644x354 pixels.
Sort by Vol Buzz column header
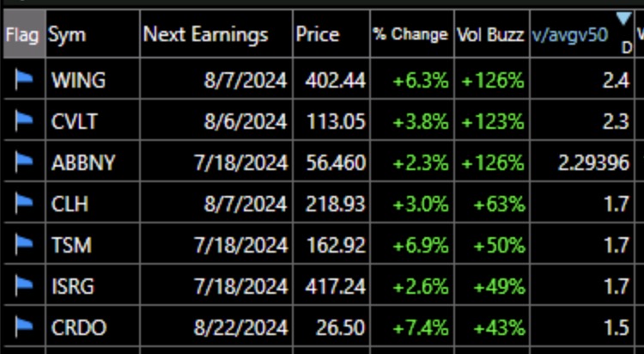[490, 35]
